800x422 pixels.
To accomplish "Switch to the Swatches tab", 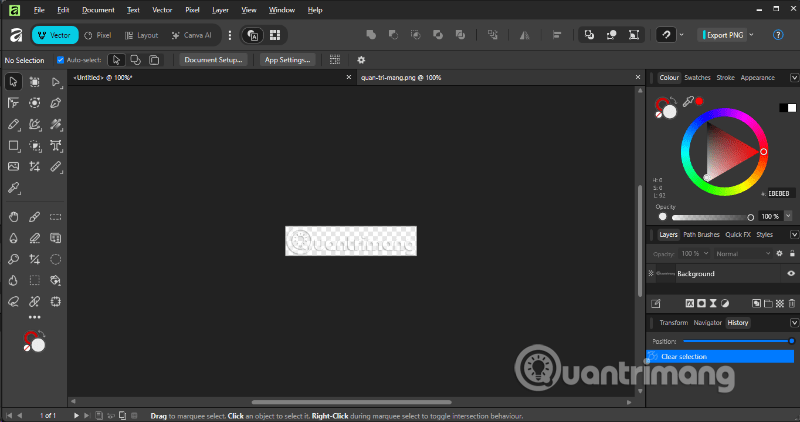I will click(697, 78).
